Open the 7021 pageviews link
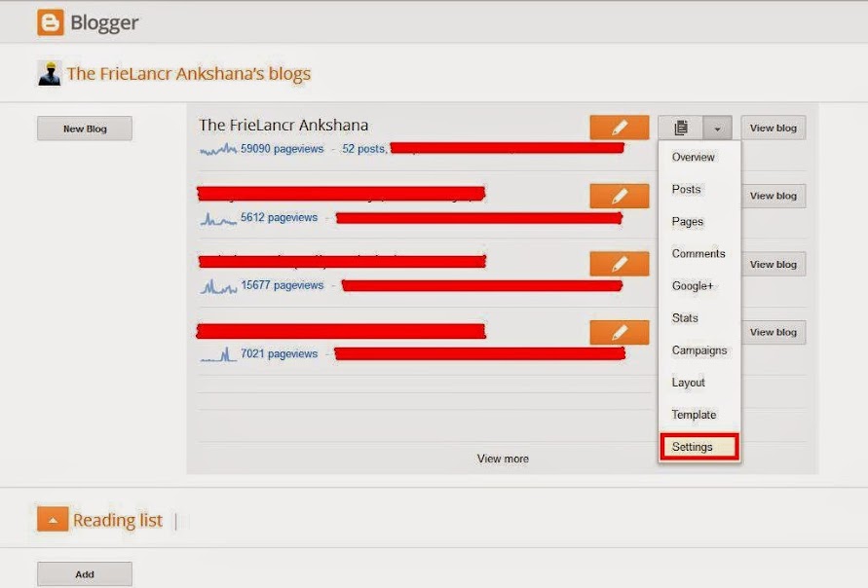868x588 pixels. point(279,354)
